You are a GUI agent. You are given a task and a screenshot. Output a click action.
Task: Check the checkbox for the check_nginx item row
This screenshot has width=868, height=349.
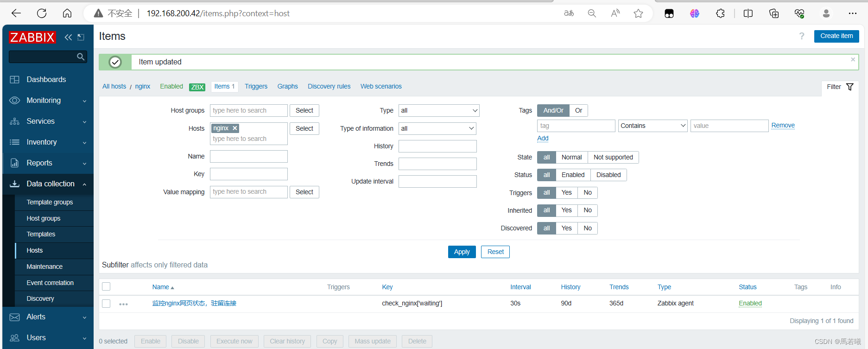click(106, 304)
